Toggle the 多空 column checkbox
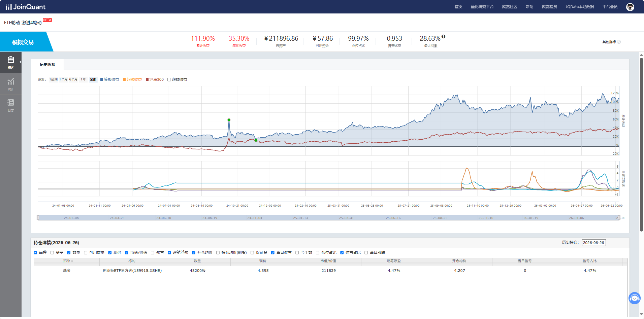This screenshot has width=644, height=319. pyautogui.click(x=52, y=253)
